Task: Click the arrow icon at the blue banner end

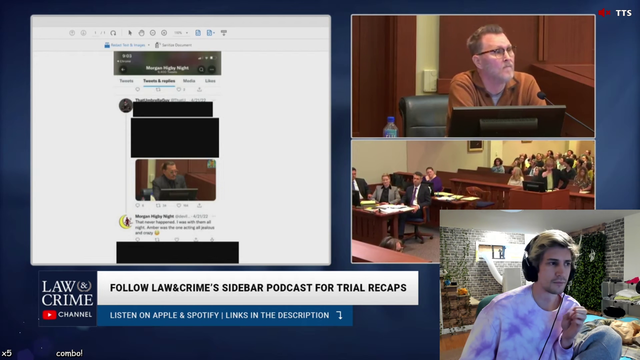Action: click(x=339, y=315)
